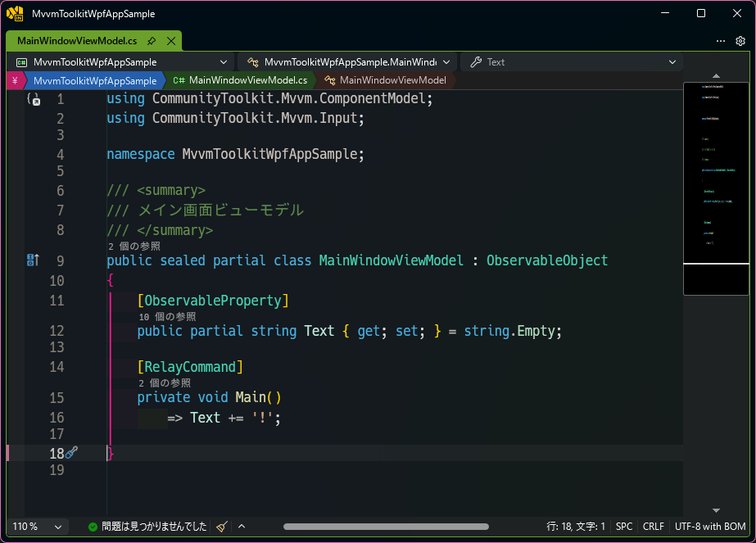
Task: Open the "2 個の参照" CodeLens above class declaration
Action: point(134,247)
